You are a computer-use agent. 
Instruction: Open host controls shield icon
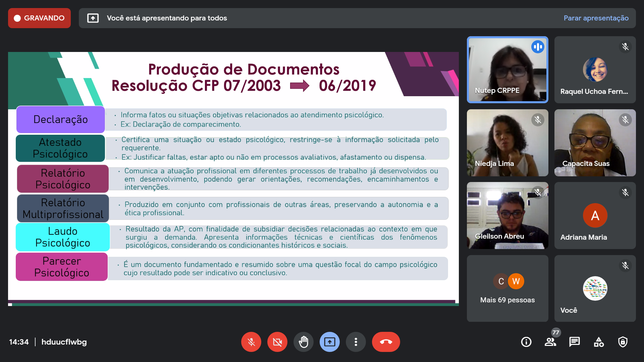tap(623, 342)
